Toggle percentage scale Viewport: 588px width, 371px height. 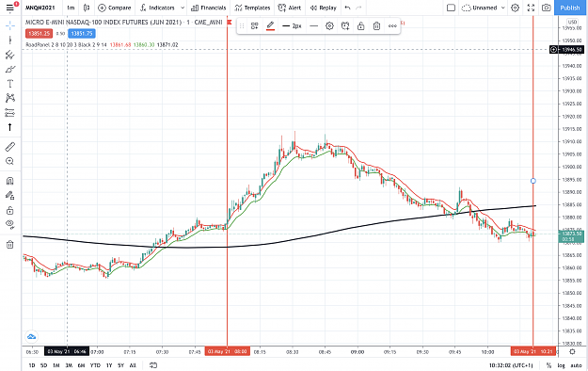point(548,365)
